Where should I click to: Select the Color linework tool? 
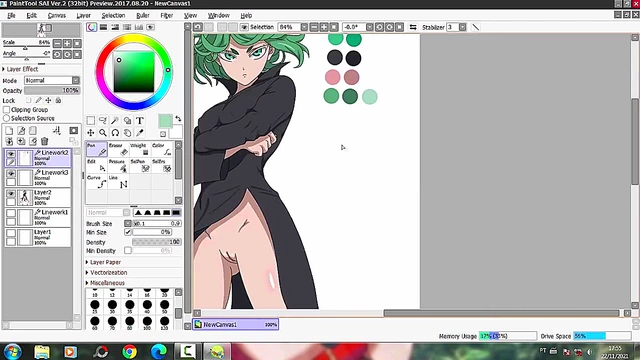[x=162, y=149]
